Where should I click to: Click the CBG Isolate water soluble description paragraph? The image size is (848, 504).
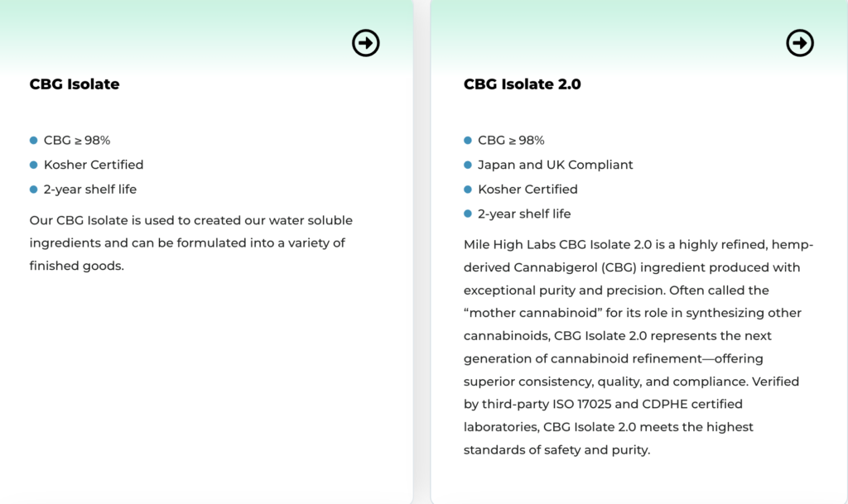190,243
